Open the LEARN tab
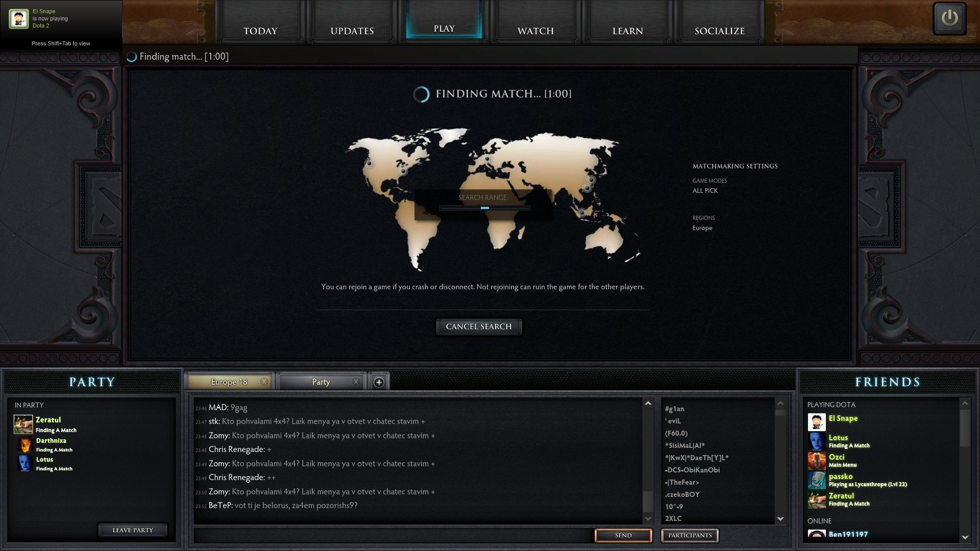Image resolution: width=980 pixels, height=551 pixels. click(x=627, y=31)
